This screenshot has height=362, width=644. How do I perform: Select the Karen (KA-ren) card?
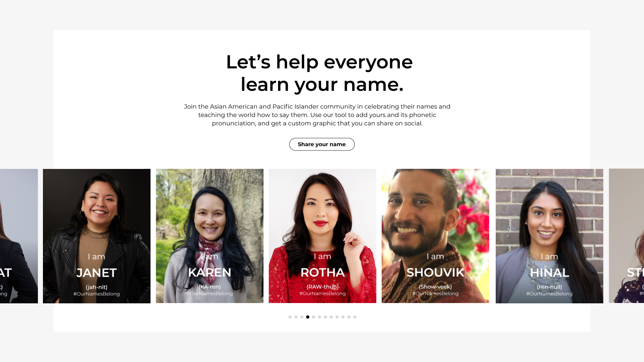coord(210,236)
